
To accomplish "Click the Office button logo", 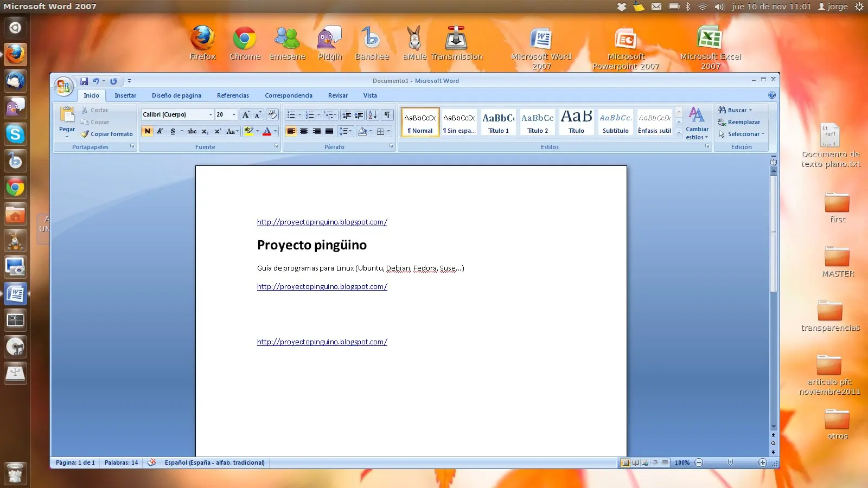I will (63, 86).
